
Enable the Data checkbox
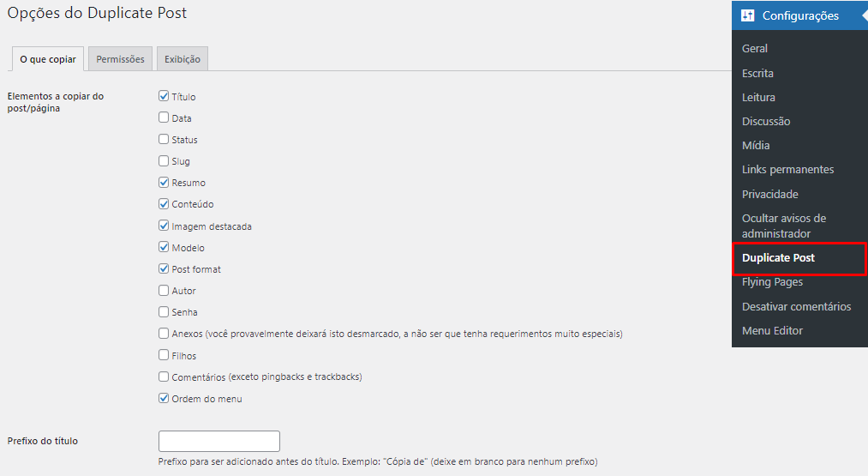point(164,117)
